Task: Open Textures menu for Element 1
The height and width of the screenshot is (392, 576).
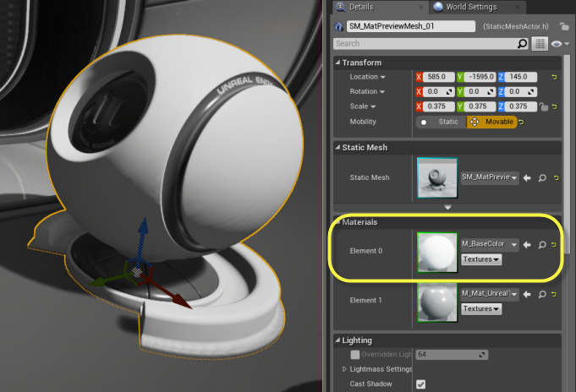Action: [480, 308]
